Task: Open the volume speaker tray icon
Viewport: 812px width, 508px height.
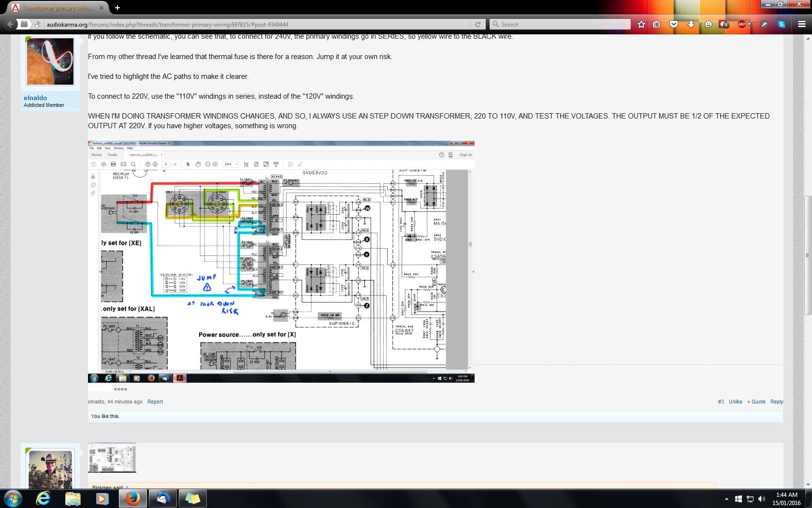Action: 762,499
